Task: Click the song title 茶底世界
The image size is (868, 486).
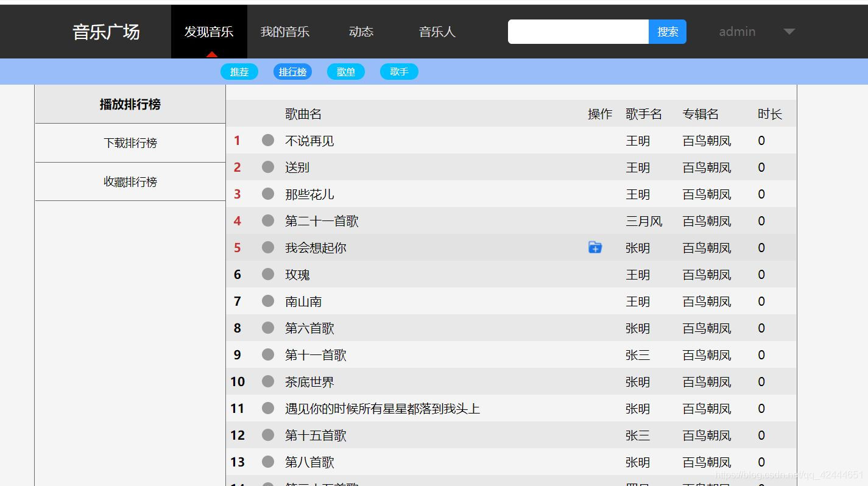Action: click(309, 382)
